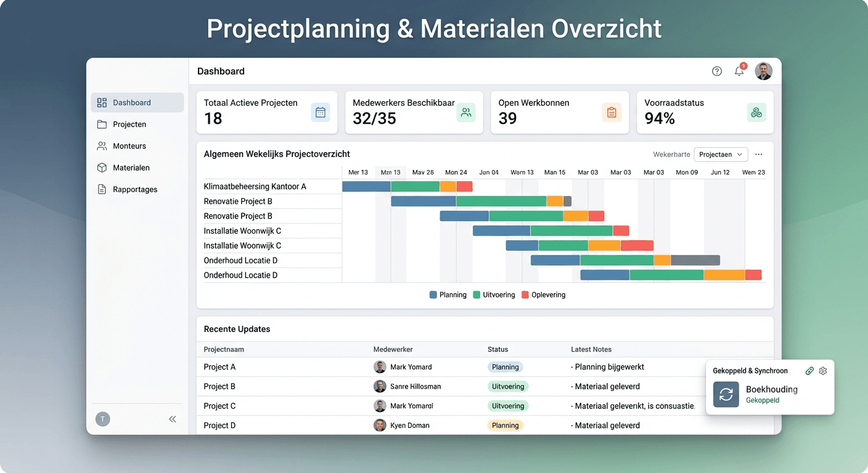
Task: Click the people icon on Medewerkers Beschikbaar card
Action: [x=466, y=112]
